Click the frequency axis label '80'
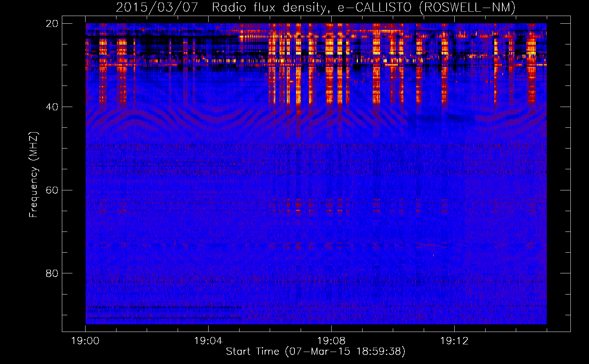The image size is (589, 364). point(52,273)
